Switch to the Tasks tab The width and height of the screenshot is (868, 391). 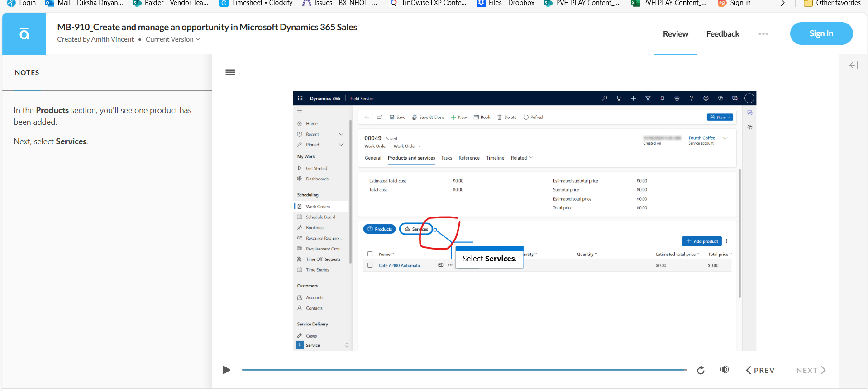point(447,158)
